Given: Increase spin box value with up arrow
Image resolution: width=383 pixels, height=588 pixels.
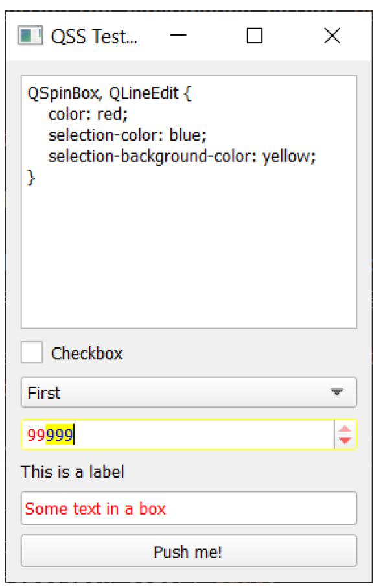Looking at the screenshot, I should point(345,429).
